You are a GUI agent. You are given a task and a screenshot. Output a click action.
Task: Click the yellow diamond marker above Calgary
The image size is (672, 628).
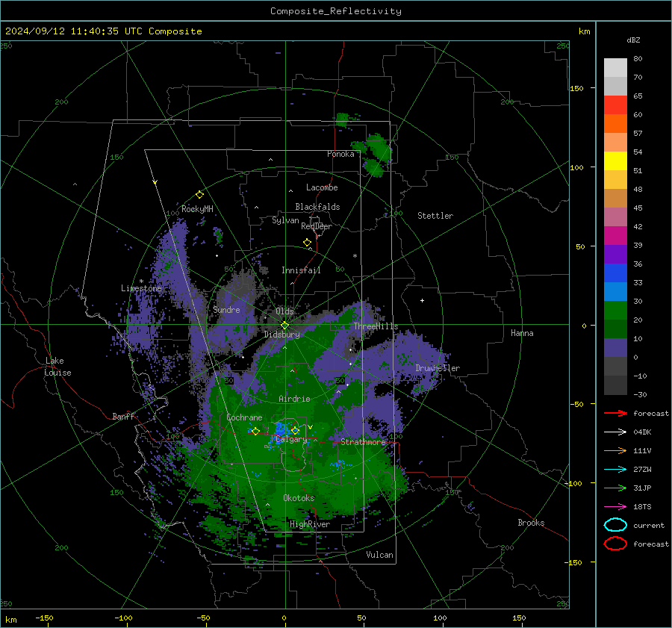[x=295, y=430]
